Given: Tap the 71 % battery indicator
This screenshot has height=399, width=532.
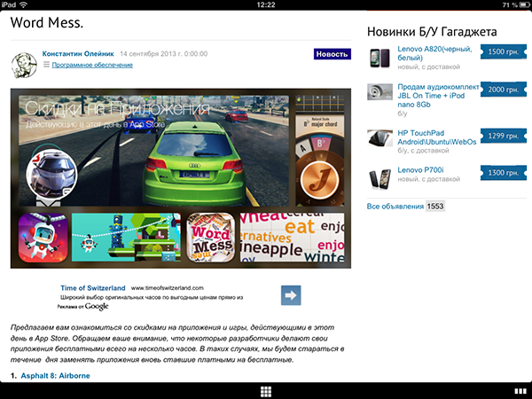Looking at the screenshot, I should click(516, 4).
